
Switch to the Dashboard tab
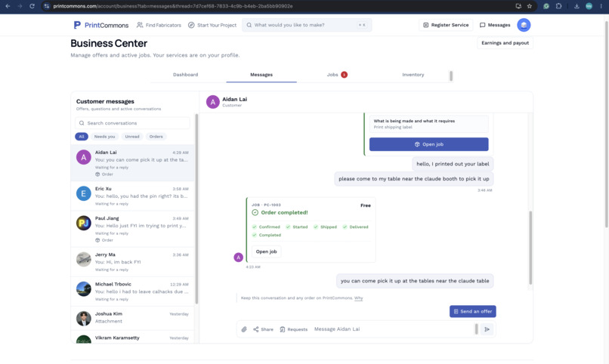click(x=185, y=75)
